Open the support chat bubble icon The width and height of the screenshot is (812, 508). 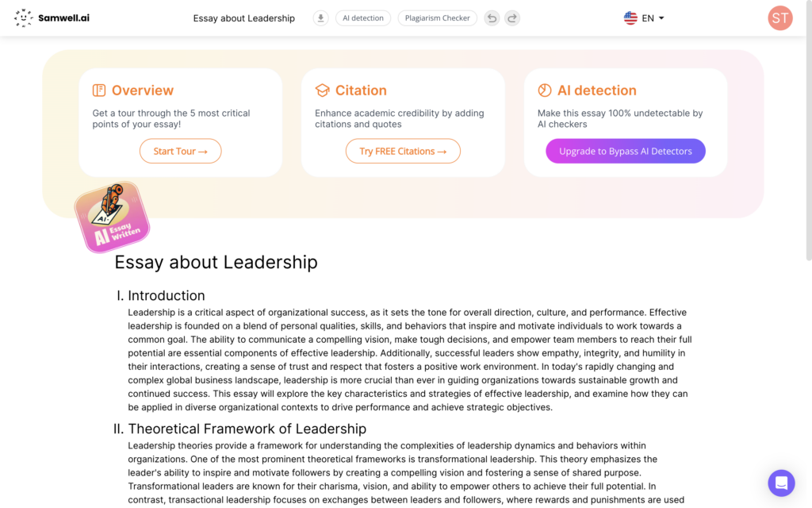tap(781, 483)
